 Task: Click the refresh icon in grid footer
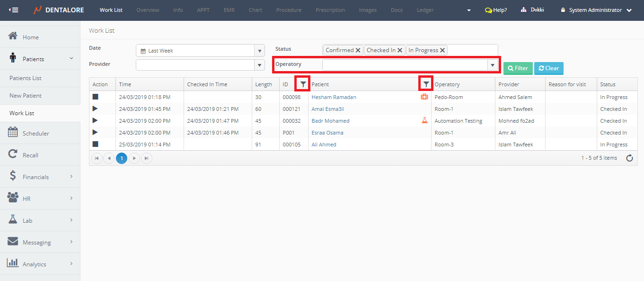tap(629, 158)
